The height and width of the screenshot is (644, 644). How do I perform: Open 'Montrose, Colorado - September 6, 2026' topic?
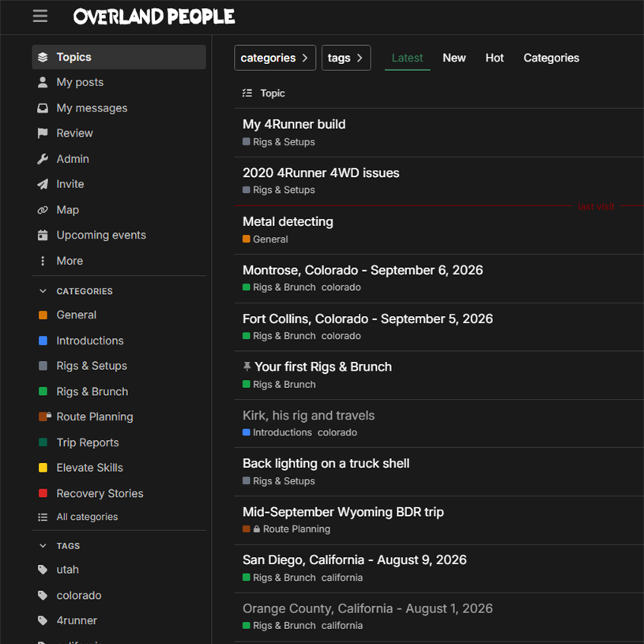tap(363, 270)
